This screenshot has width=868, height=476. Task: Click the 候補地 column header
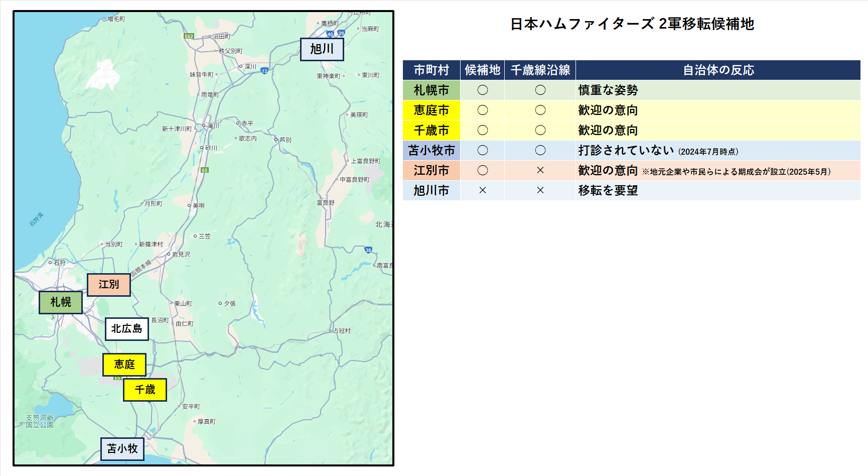tap(483, 70)
